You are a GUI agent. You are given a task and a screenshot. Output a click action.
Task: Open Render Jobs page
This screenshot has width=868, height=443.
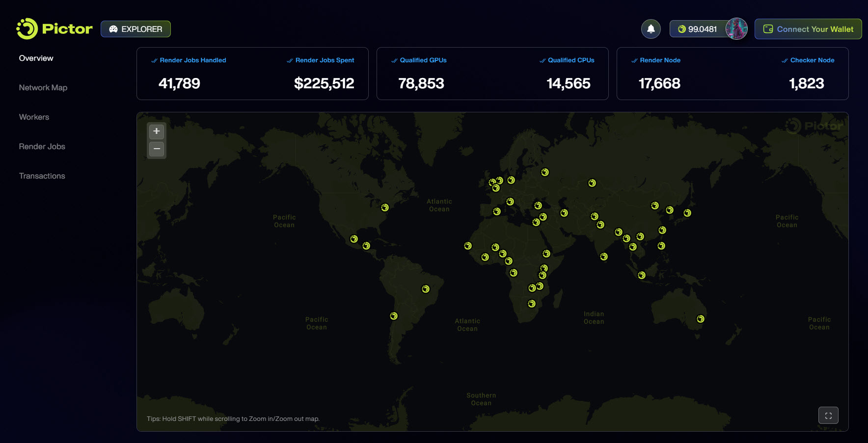[x=42, y=147]
